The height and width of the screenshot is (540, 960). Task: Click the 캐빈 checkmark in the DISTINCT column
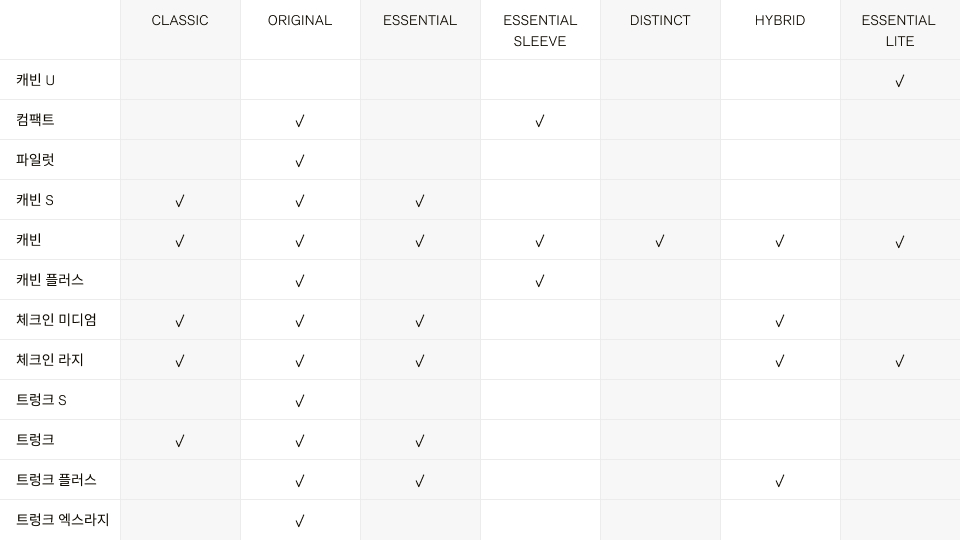(659, 241)
